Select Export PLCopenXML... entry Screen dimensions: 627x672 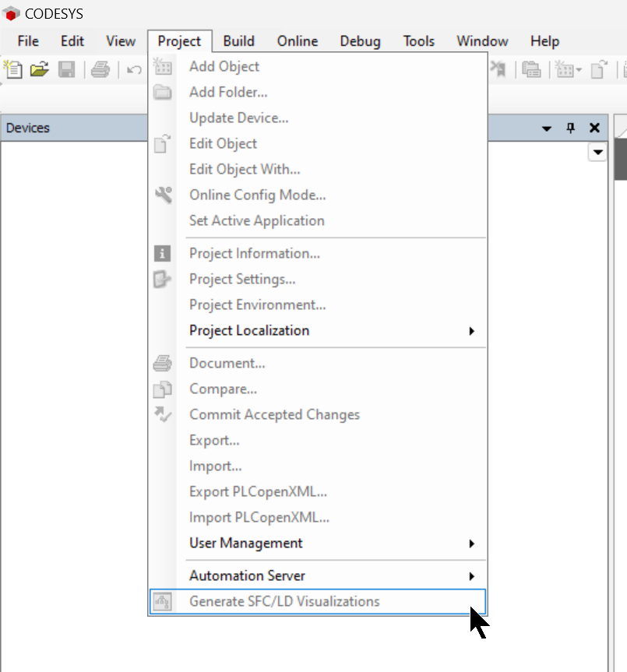coord(318,491)
